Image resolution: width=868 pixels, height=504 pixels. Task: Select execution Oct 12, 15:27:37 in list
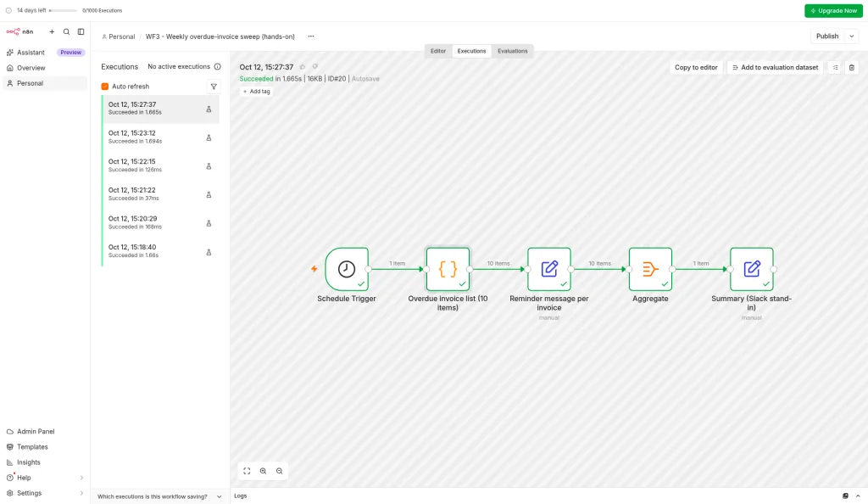point(160,109)
